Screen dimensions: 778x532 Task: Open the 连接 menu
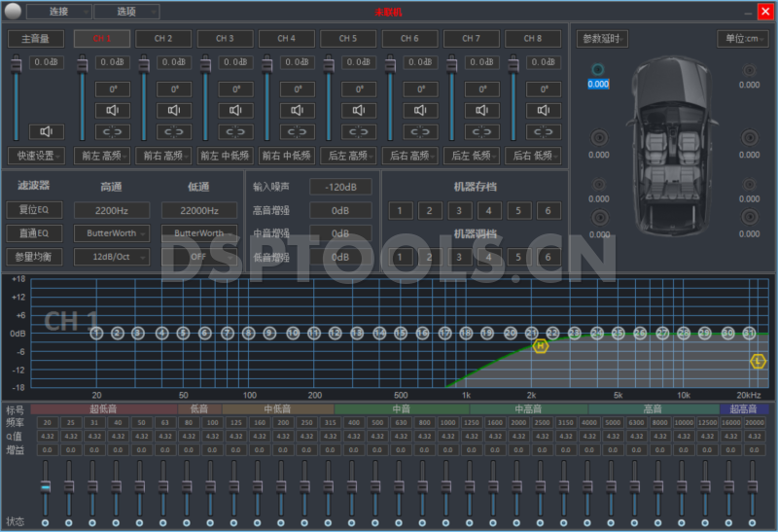57,12
